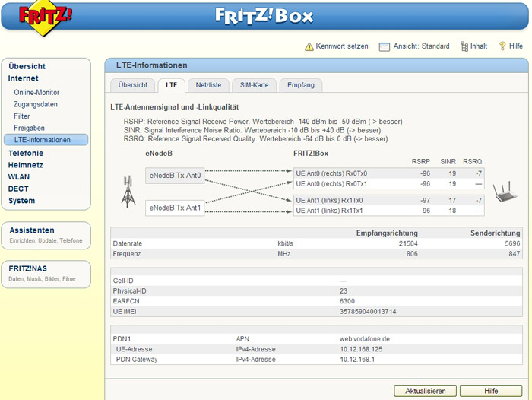Viewport: 532px width, 400px height.
Task: Open the WLAN sidebar section
Action: 19,177
